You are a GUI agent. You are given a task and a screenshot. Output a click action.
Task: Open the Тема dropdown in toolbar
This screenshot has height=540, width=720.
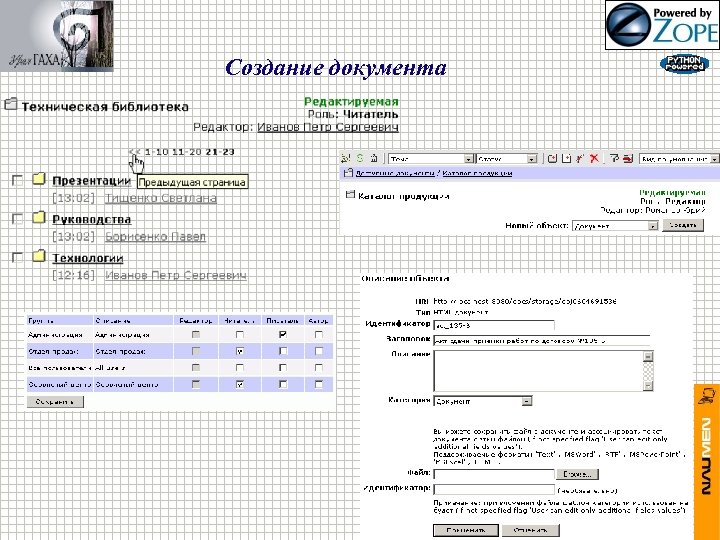click(431, 159)
